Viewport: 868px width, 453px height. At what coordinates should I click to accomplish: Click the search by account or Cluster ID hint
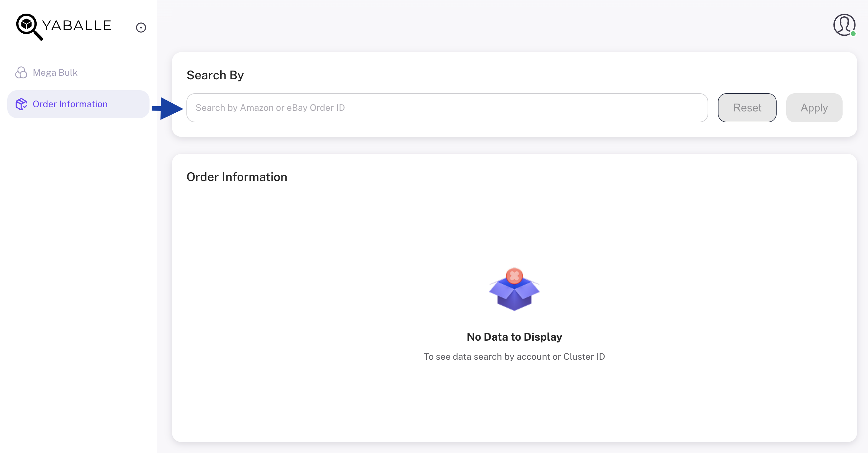(514, 357)
